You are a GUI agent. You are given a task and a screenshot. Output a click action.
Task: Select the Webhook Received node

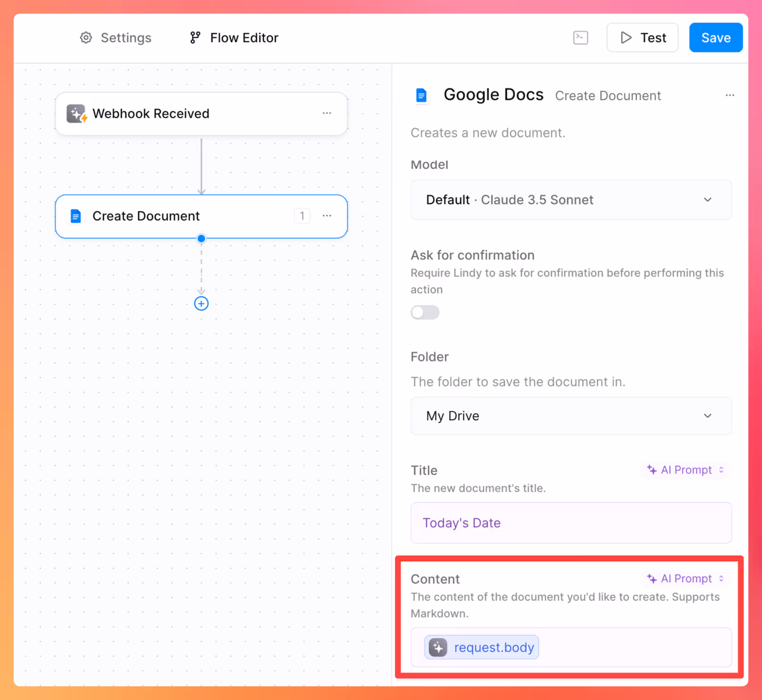[201, 113]
